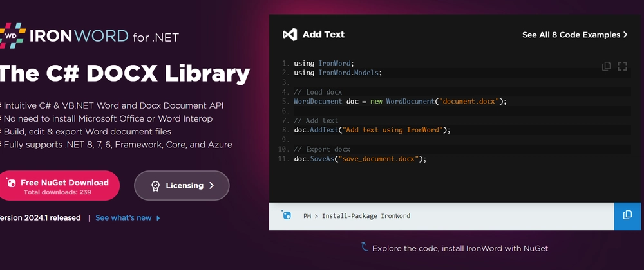Click code line using IronWord.Models;
The image size is (644, 270).
click(337, 73)
